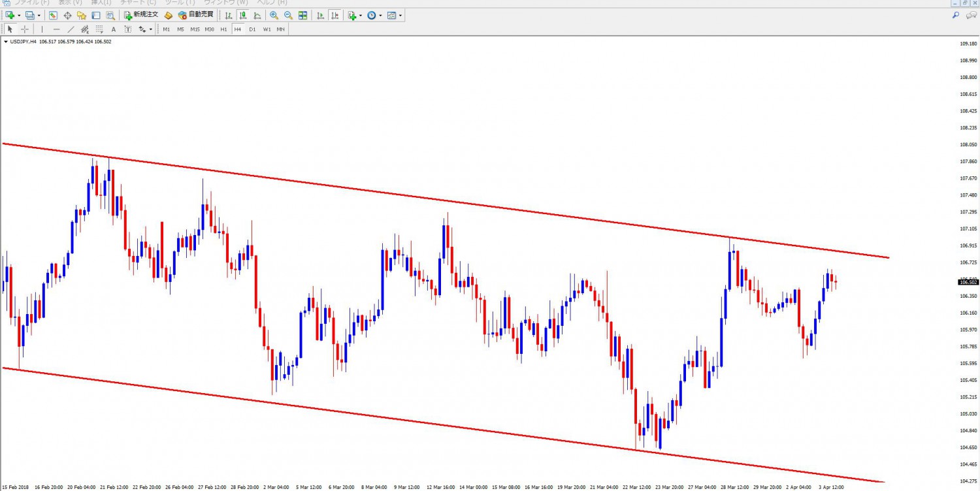Switch chart to M1 timeframe
Viewport: 980px width, 491px height.
(x=167, y=29)
